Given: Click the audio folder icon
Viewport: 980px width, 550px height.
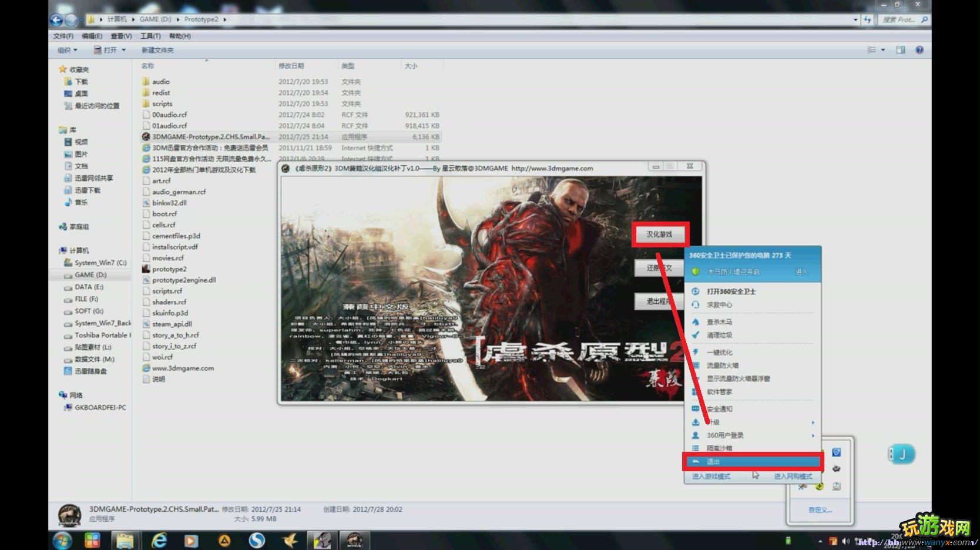Looking at the screenshot, I should [x=146, y=82].
